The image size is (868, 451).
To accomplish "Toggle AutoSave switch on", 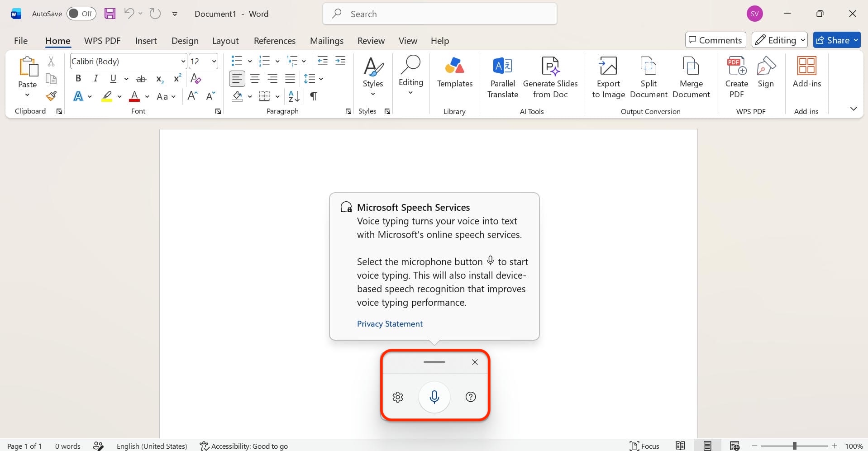I will [81, 14].
